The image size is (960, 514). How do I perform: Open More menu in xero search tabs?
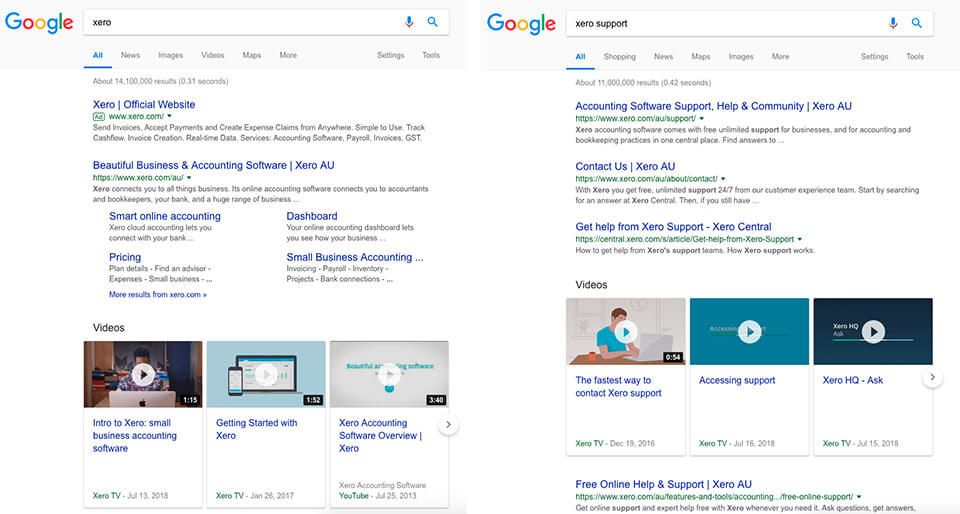288,55
